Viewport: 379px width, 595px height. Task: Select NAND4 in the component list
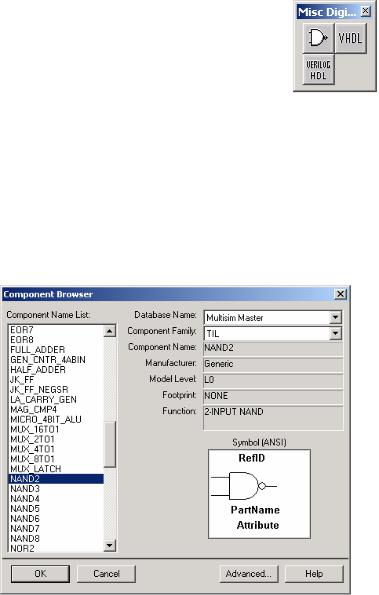[56, 499]
